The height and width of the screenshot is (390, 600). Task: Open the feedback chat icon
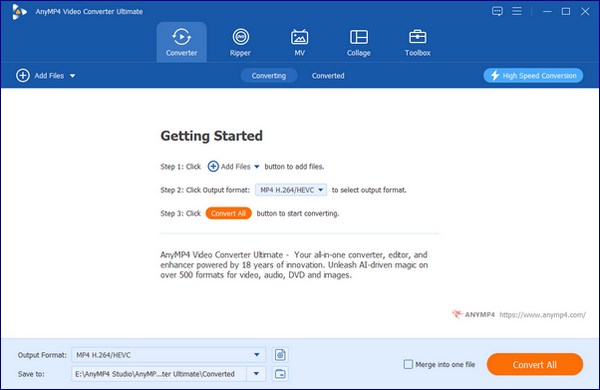click(x=497, y=11)
